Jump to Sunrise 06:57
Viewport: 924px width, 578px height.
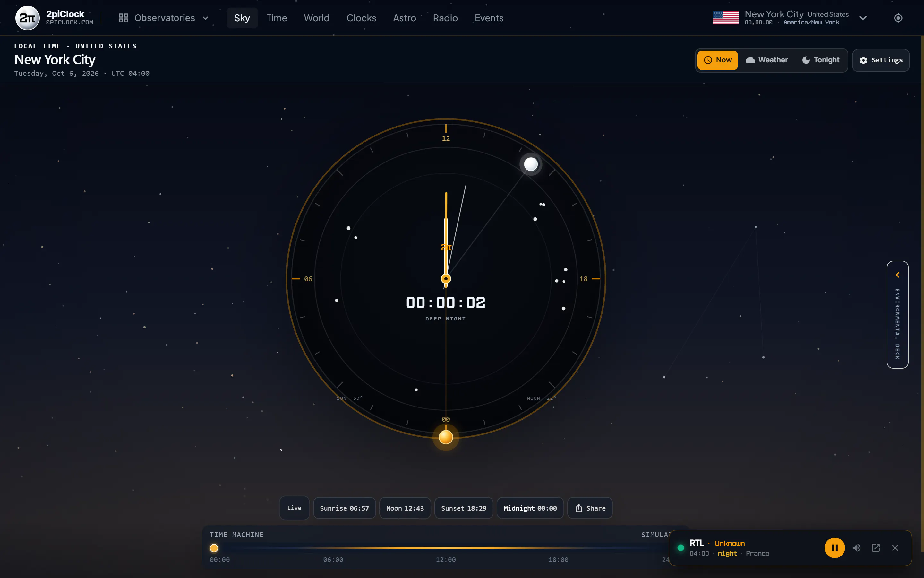click(x=344, y=508)
